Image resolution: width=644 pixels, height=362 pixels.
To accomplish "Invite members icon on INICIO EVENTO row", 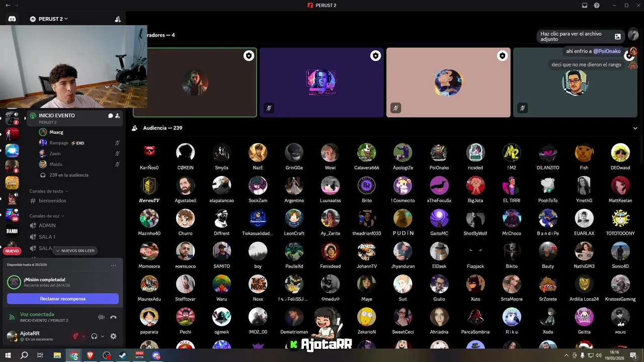I will coord(117,116).
